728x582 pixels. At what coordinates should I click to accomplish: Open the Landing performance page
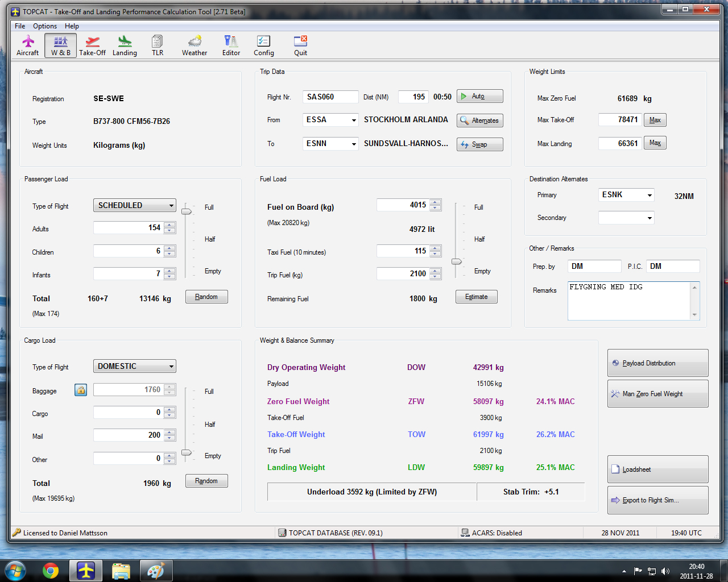[125, 45]
